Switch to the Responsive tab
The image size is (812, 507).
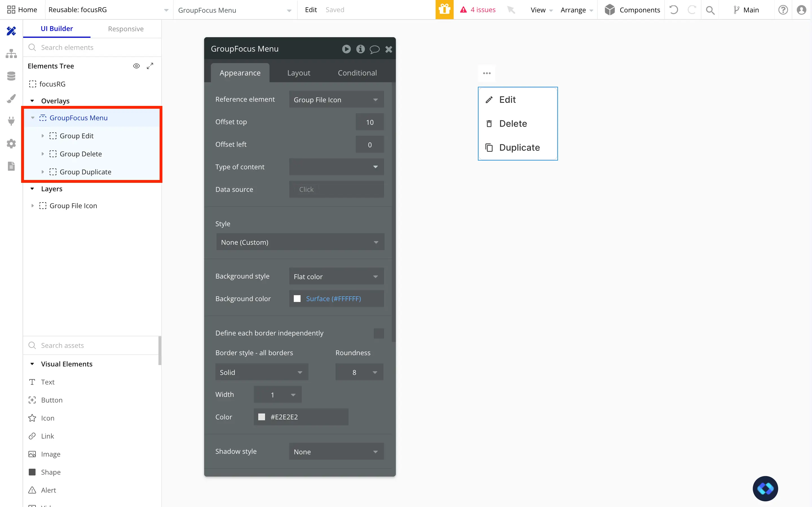125,29
